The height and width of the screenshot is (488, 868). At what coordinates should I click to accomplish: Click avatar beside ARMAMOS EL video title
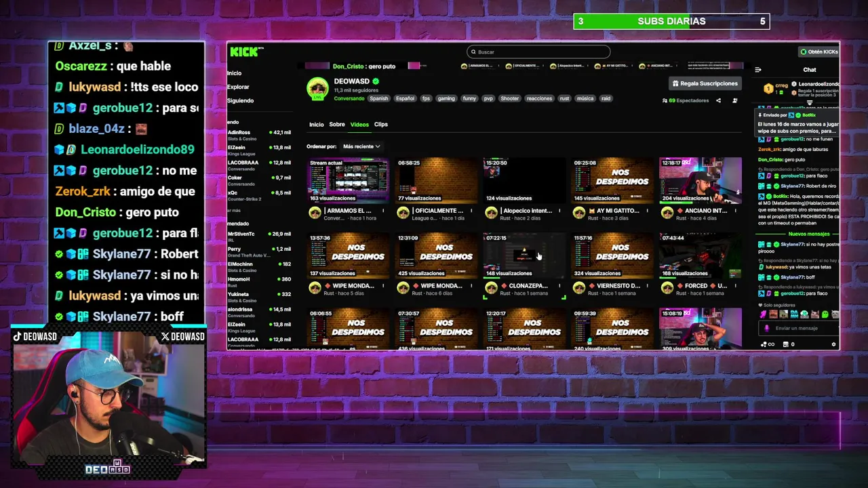(x=315, y=213)
